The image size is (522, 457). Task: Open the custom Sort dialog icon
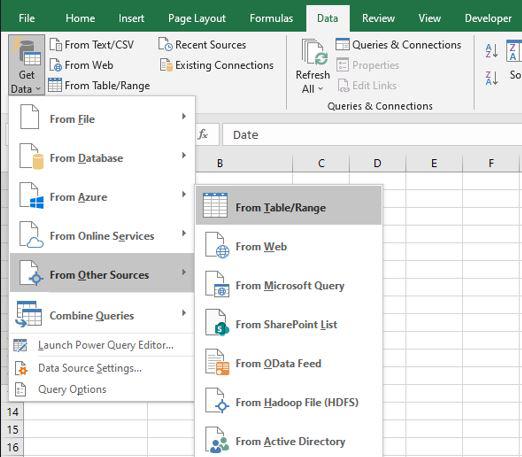[514, 51]
